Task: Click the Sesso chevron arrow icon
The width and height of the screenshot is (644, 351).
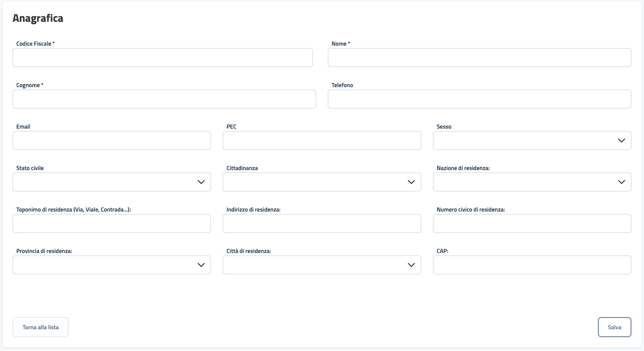Action: click(x=621, y=141)
